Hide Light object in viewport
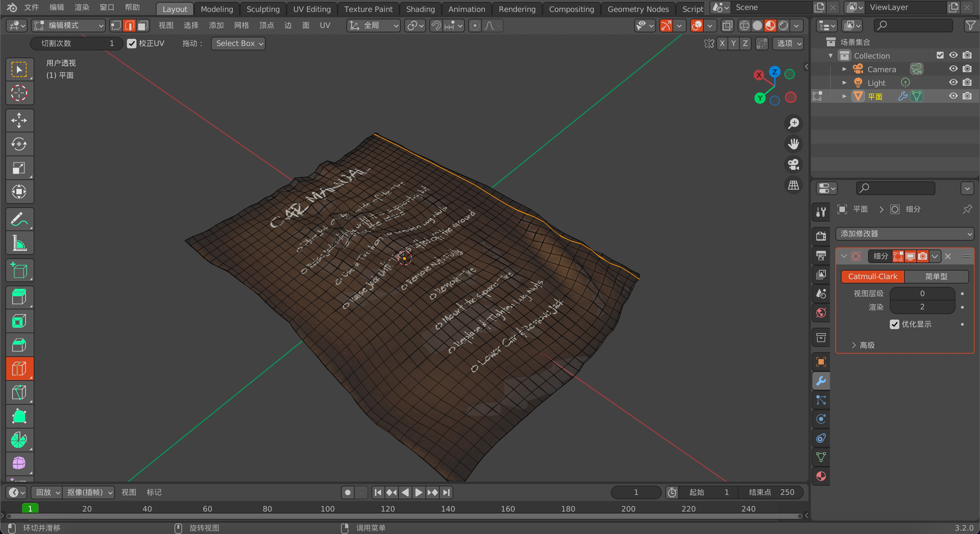 coord(953,83)
